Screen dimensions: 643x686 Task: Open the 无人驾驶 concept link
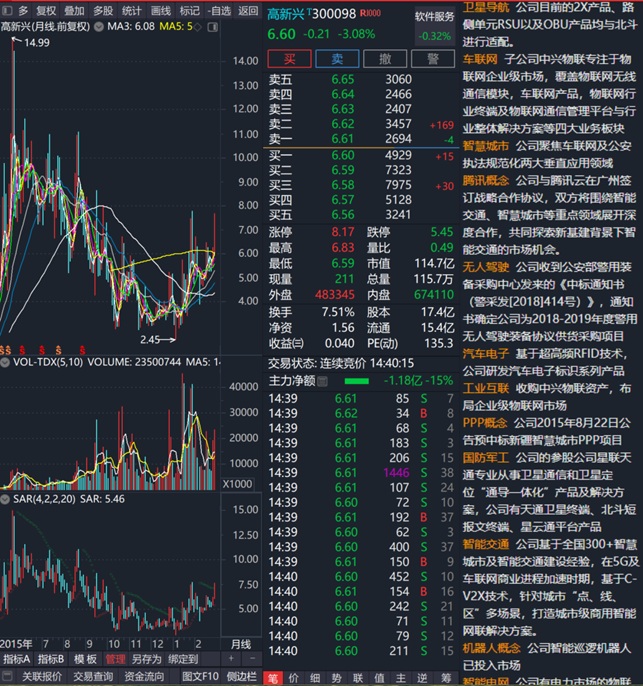click(486, 267)
